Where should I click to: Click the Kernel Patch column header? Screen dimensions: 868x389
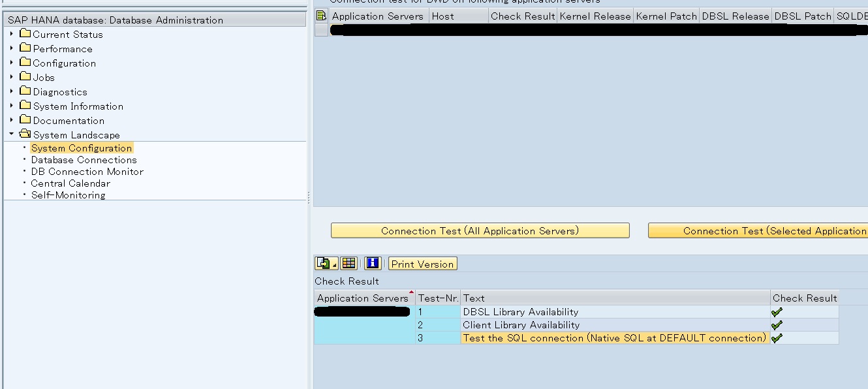tap(666, 16)
